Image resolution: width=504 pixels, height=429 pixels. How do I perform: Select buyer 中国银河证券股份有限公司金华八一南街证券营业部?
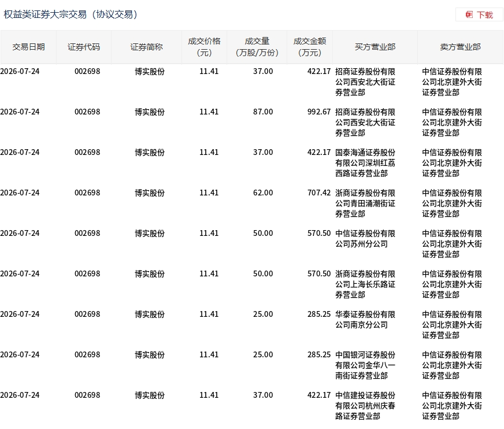pos(365,365)
